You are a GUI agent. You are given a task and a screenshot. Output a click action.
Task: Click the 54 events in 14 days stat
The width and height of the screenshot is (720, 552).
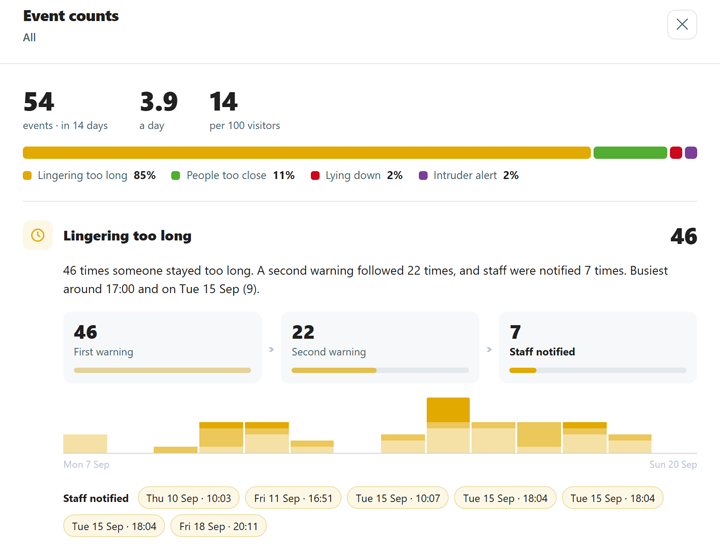point(65,111)
